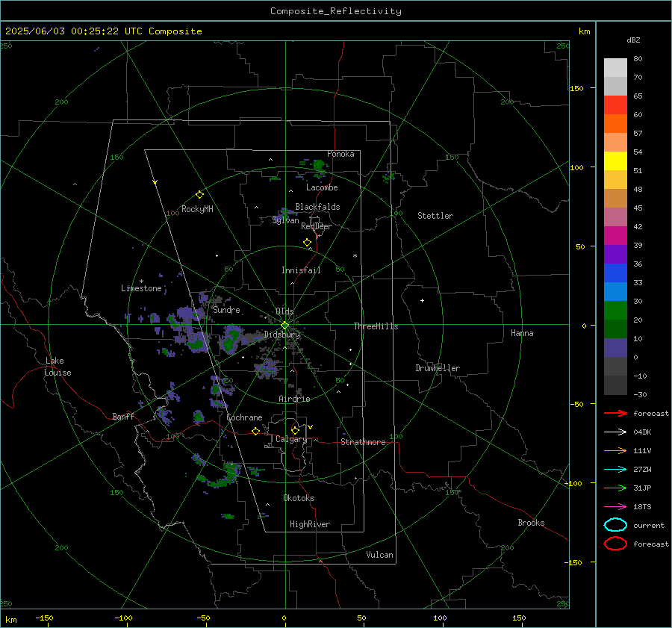
Task: Click the white 04DK arrow icon
Action: 615,432
